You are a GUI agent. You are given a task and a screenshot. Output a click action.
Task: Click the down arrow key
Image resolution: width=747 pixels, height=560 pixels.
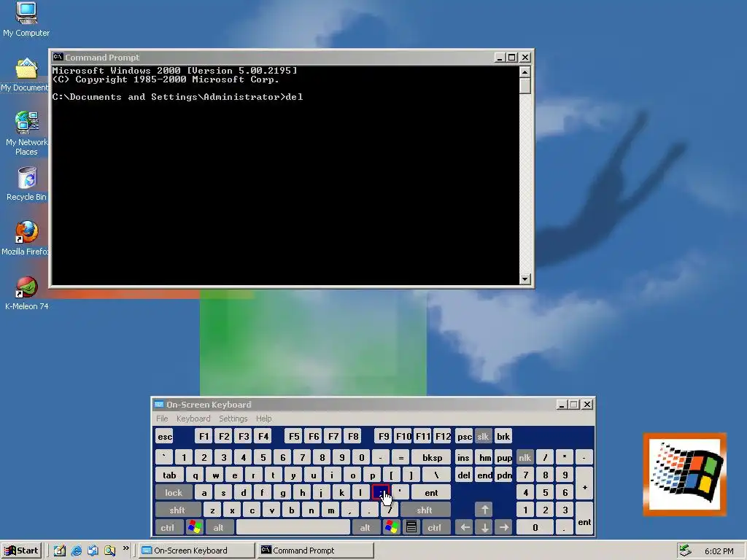484,528
